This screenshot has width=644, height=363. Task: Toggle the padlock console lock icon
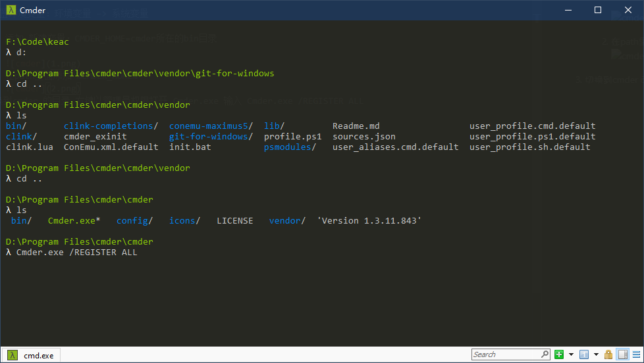608,354
